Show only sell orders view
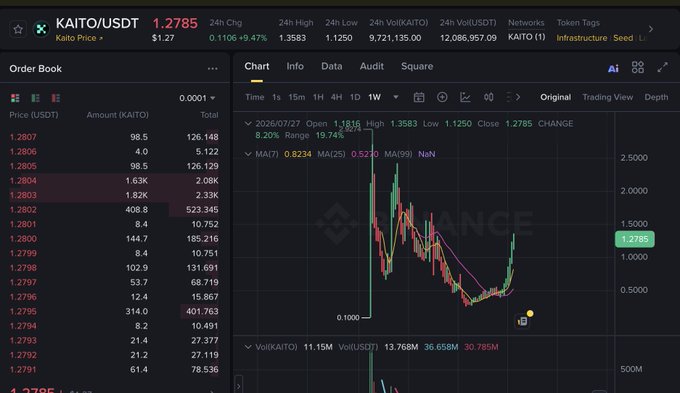680x393 pixels. 56,98
